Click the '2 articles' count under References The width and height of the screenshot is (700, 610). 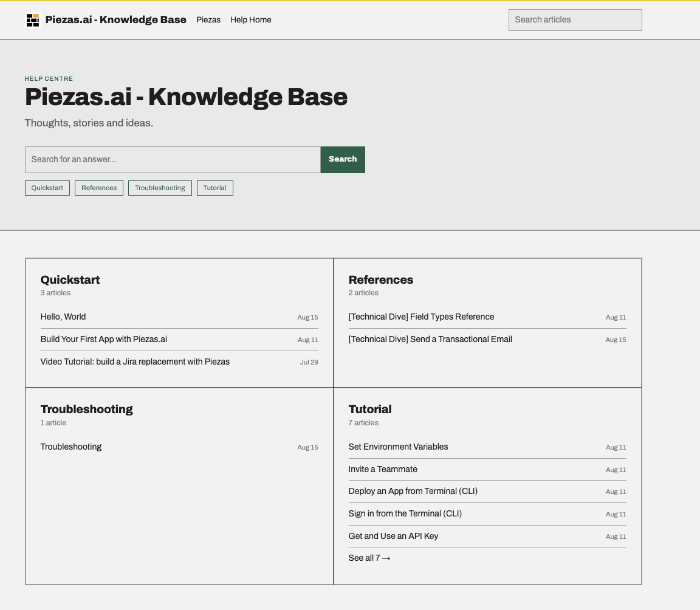[x=363, y=293]
